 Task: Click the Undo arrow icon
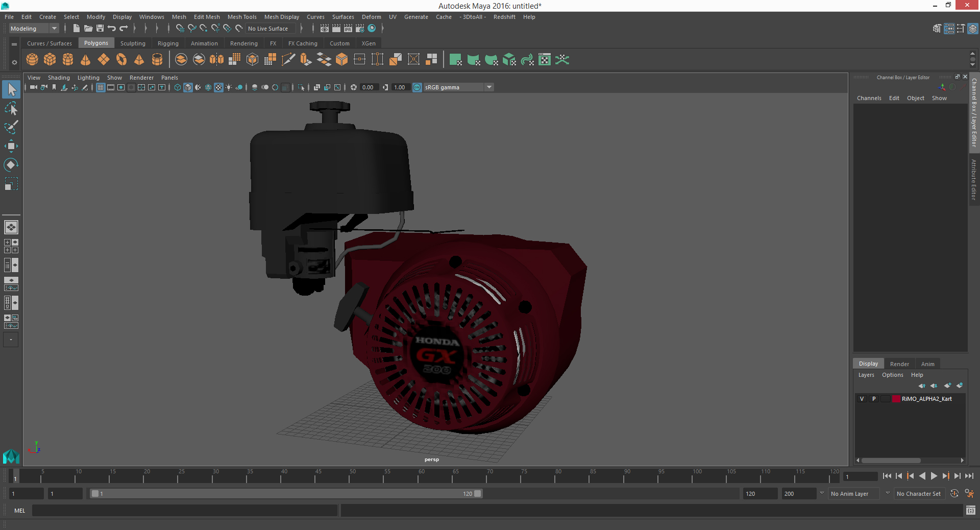[112, 29]
